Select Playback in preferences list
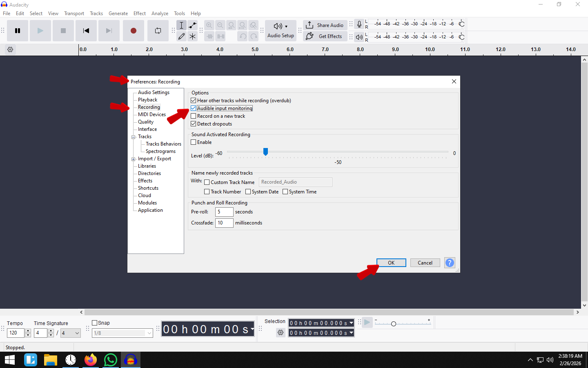The width and height of the screenshot is (588, 368). point(147,100)
